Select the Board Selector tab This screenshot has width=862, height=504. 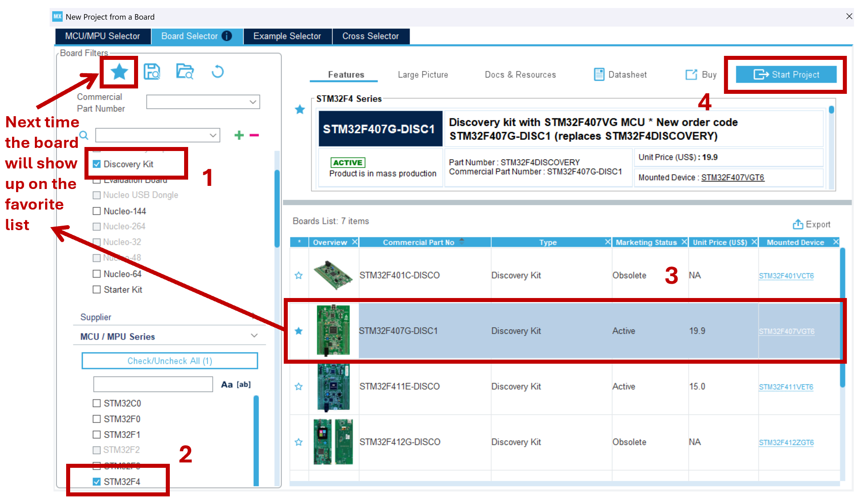[x=197, y=36]
